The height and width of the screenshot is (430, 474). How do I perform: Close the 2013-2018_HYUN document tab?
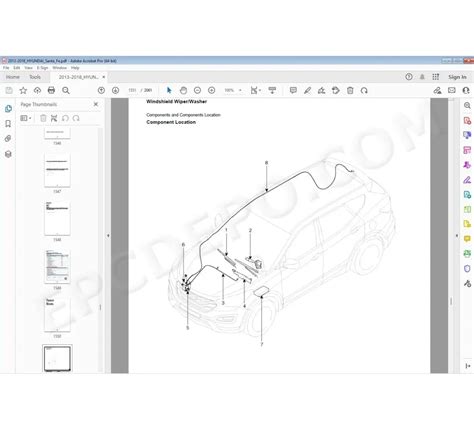tap(104, 77)
